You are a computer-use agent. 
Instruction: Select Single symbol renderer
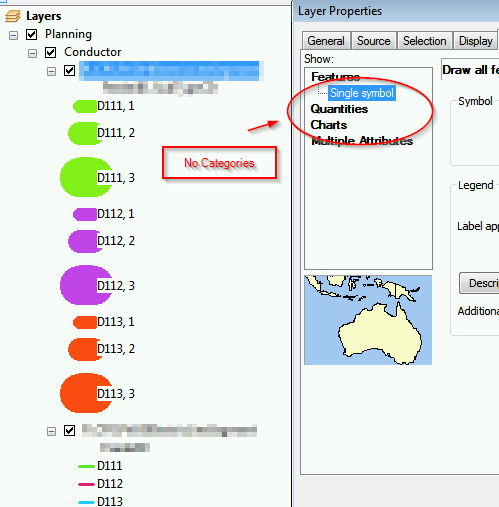(x=362, y=93)
